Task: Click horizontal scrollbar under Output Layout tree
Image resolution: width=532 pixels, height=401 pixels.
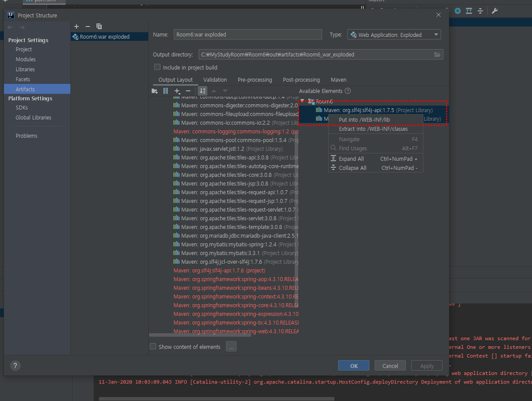Action: pos(200,335)
